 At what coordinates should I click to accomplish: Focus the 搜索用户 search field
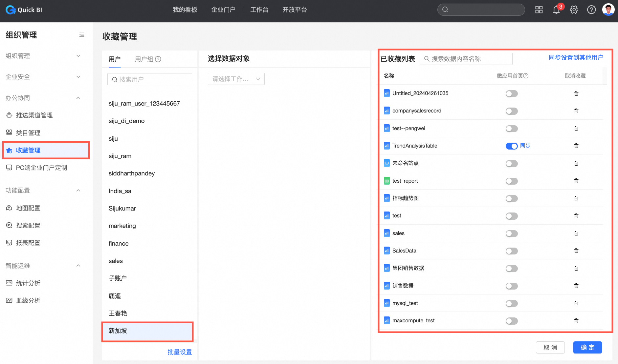(150, 79)
